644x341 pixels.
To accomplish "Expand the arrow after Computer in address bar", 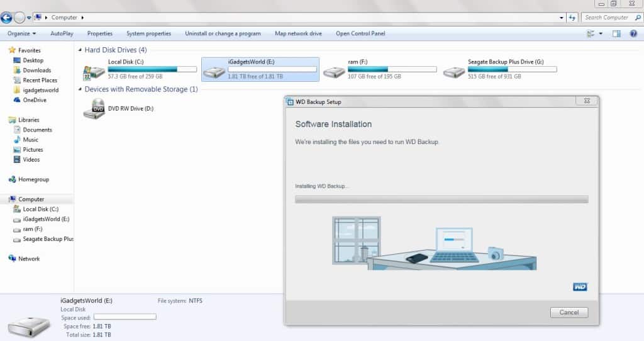I will [82, 18].
